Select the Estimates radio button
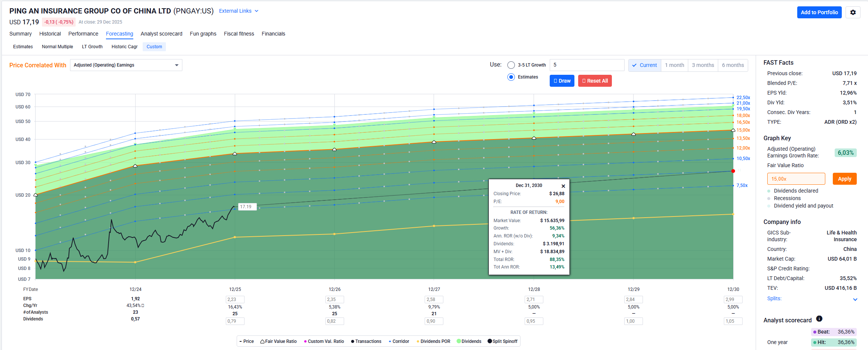868x350 pixels. (511, 77)
